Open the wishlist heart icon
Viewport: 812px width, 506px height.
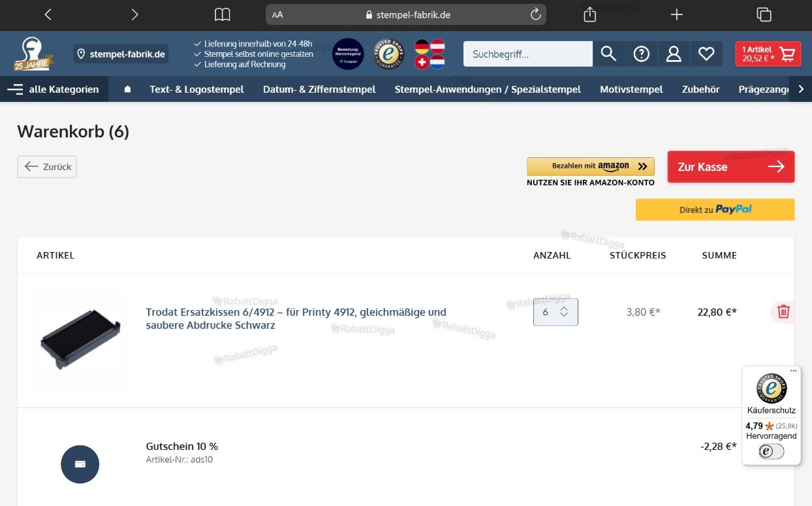click(706, 54)
